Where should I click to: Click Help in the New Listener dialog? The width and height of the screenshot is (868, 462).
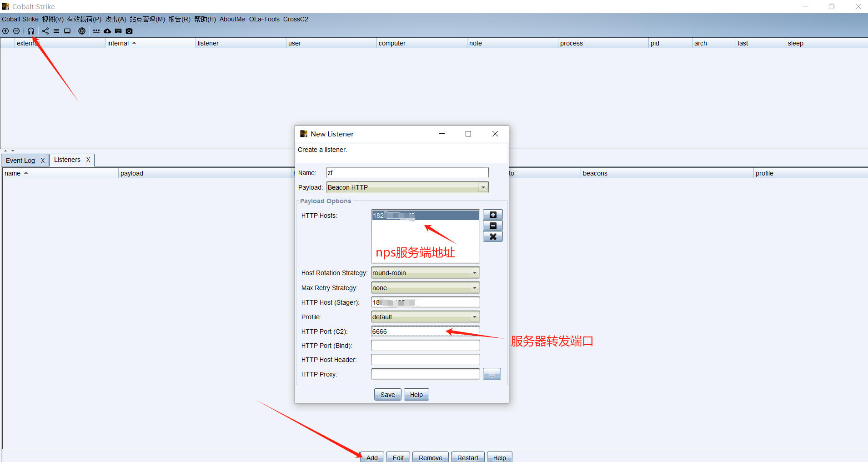pos(416,395)
